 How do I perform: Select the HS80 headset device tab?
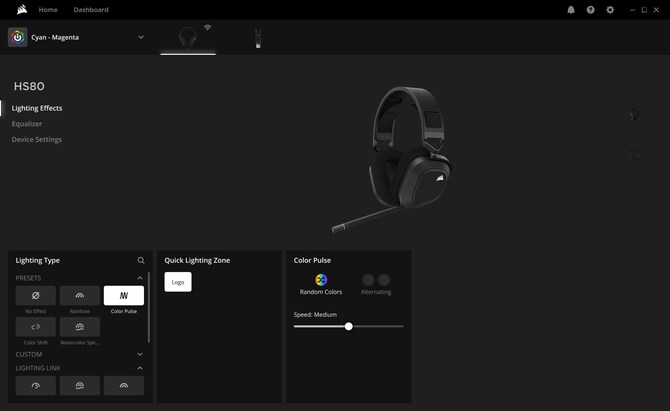click(188, 38)
